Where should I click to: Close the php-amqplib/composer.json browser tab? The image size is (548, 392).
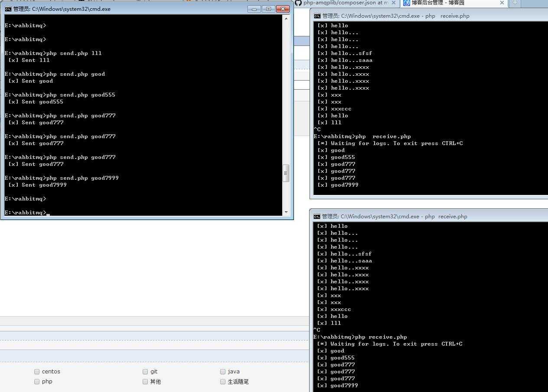click(x=394, y=3)
